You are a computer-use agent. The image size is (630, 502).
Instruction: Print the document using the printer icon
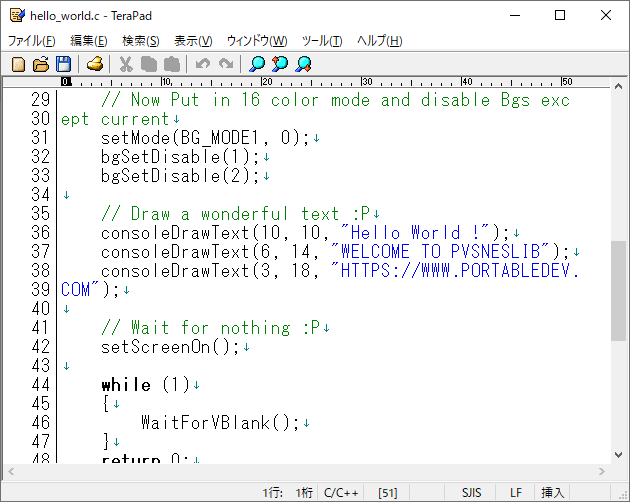95,64
